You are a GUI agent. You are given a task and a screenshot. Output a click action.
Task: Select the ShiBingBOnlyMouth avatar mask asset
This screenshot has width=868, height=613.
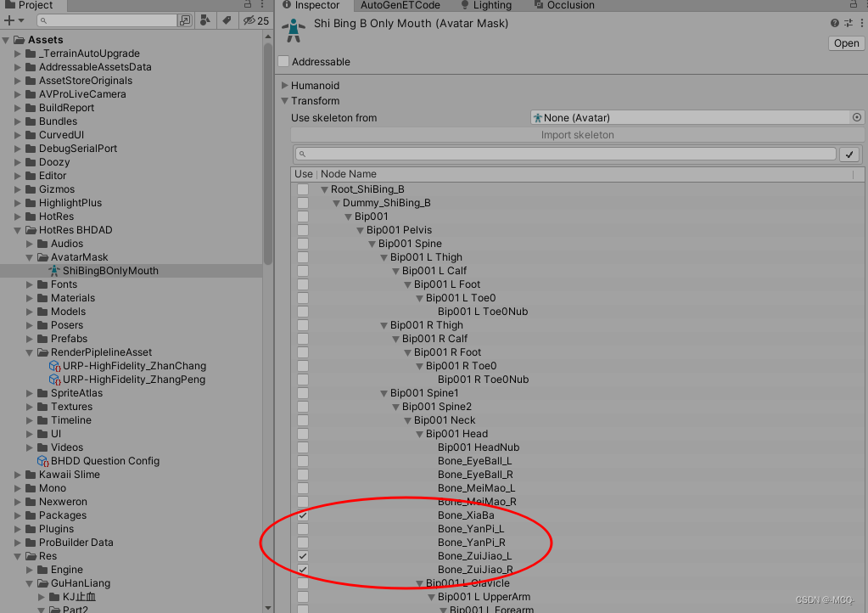tap(110, 271)
